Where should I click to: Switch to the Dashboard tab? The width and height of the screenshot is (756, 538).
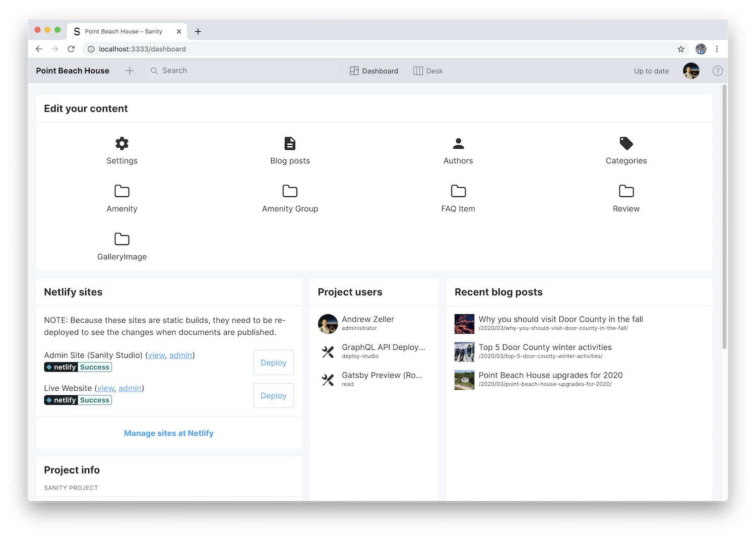pos(373,71)
